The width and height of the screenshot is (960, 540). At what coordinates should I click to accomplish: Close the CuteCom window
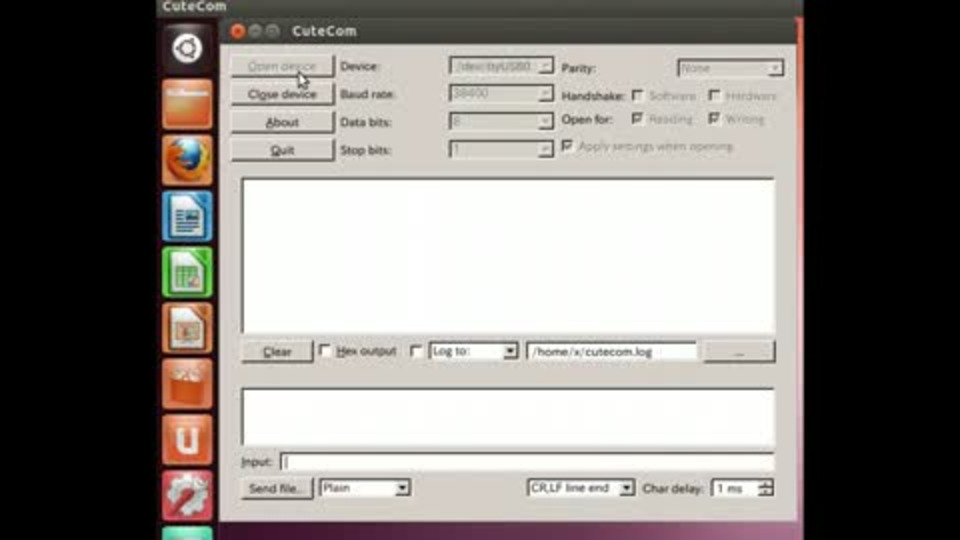[x=238, y=31]
